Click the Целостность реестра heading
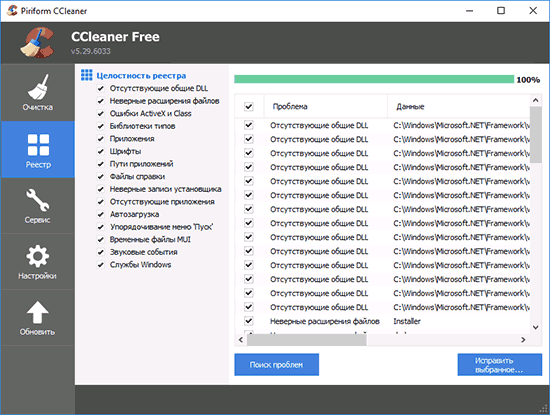Screen dimensions: 550x415 click(x=141, y=76)
